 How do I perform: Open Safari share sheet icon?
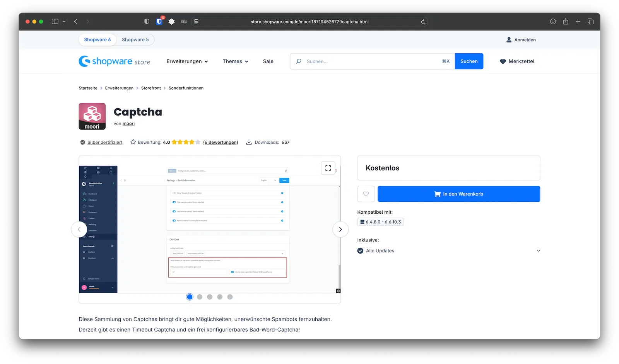565,22
